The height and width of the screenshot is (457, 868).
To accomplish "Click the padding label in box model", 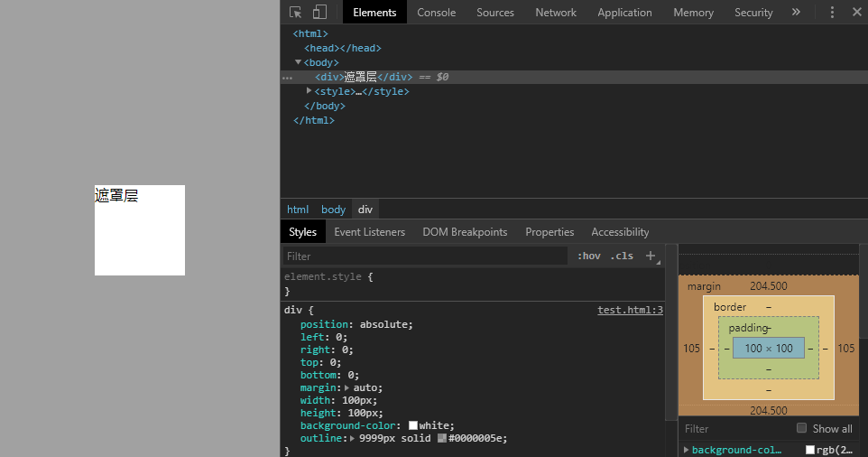I will point(748,328).
